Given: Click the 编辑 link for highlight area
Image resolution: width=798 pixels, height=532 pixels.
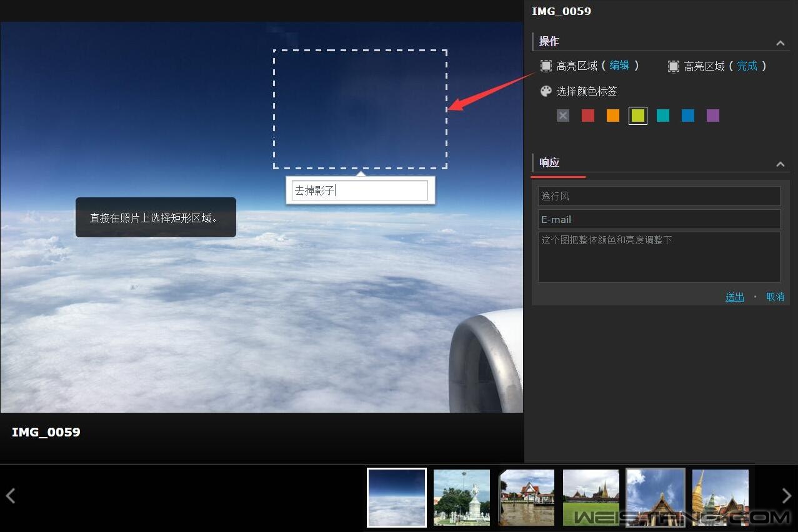Looking at the screenshot, I should (x=620, y=66).
